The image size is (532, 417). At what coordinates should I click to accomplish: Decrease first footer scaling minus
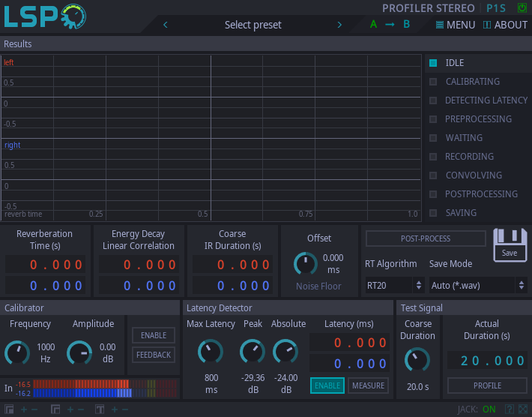tap(34, 409)
